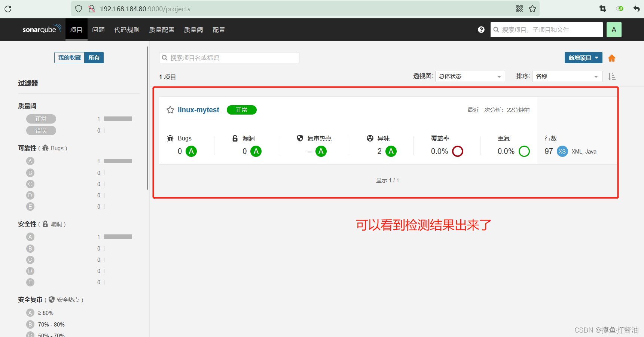Click the insecure connection lock icon
The width and height of the screenshot is (644, 337).
(x=92, y=9)
